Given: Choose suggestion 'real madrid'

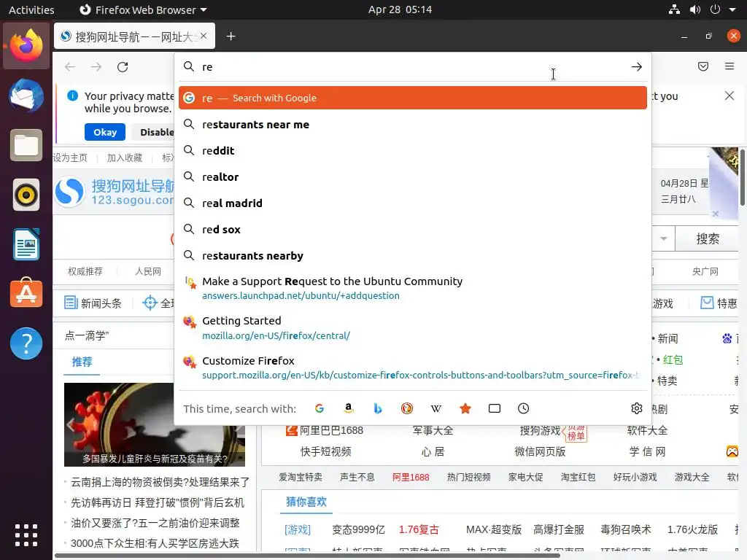Looking at the screenshot, I should 413,203.
